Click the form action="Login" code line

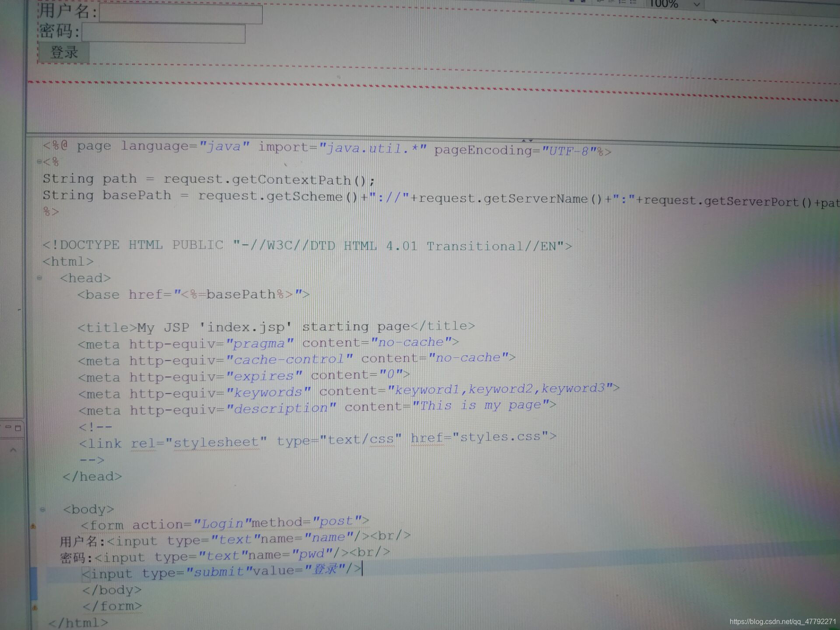(225, 523)
